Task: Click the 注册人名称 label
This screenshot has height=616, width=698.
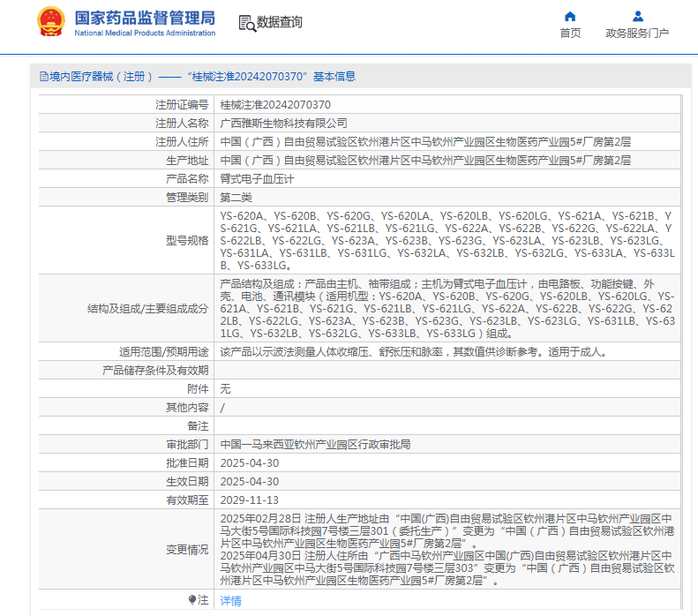Action: [x=182, y=124]
